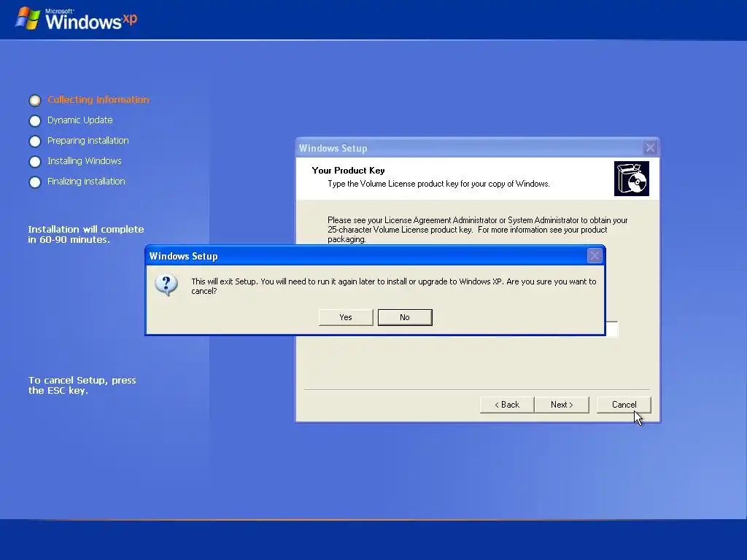Viewport: 747px width, 560px height.
Task: Click Next in the Product Key window
Action: click(562, 404)
